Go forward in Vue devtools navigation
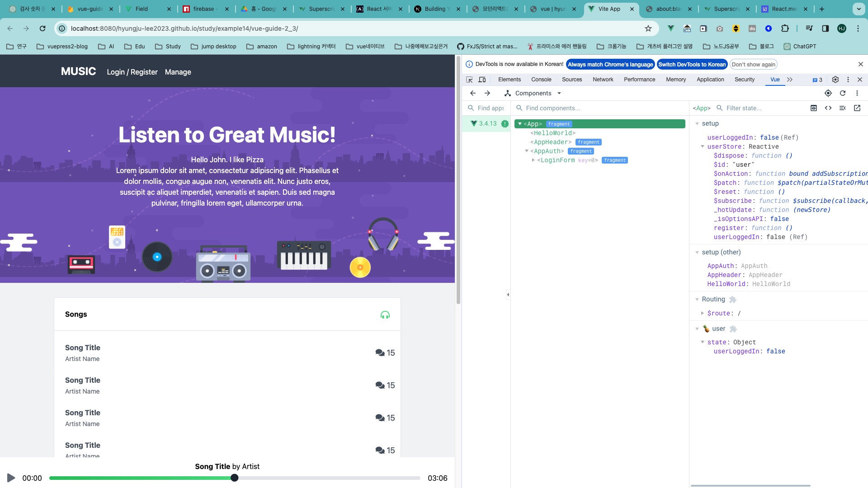 (x=487, y=93)
